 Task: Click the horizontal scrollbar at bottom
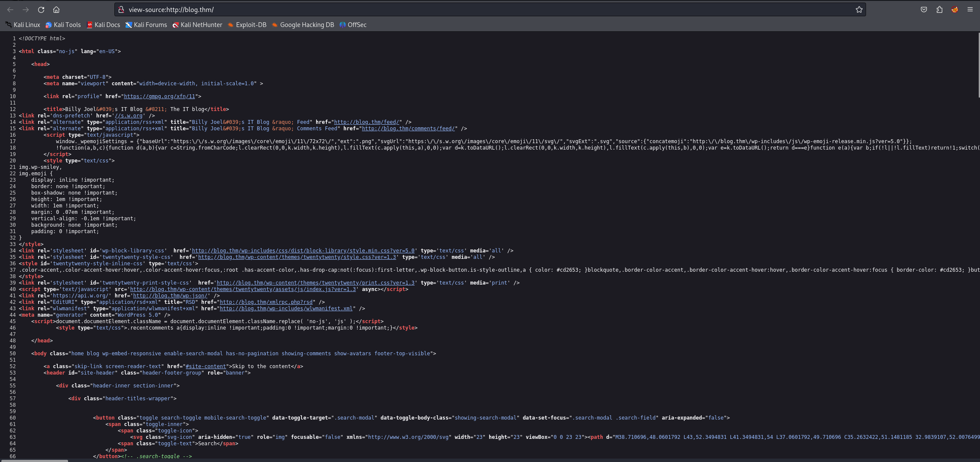34,460
